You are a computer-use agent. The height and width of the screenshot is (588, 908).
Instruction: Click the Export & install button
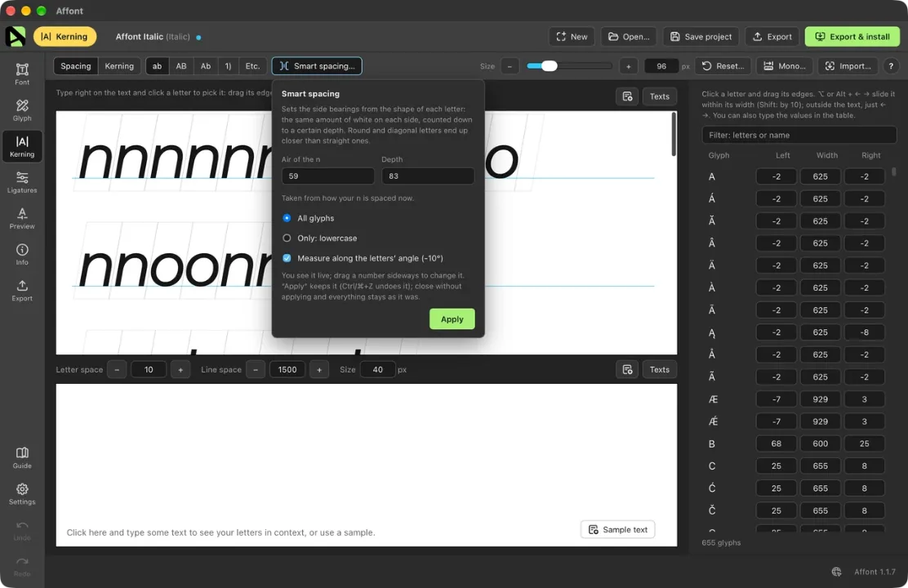[x=852, y=37]
